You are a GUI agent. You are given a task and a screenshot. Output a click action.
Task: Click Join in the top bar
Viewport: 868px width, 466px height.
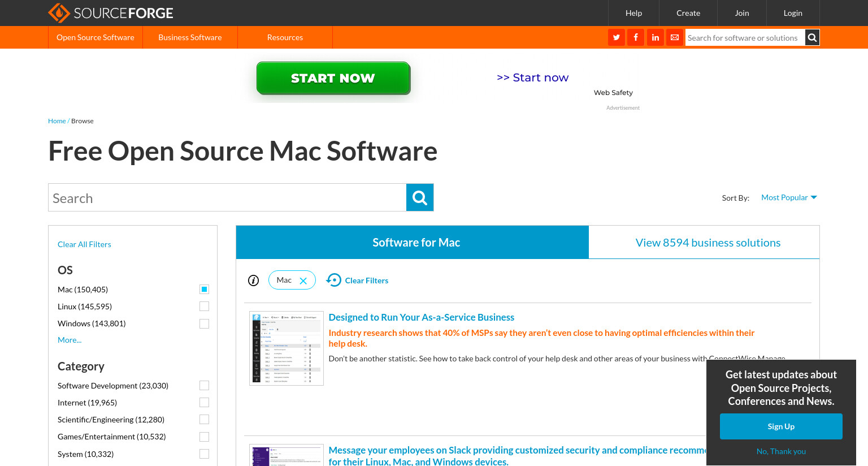point(742,13)
